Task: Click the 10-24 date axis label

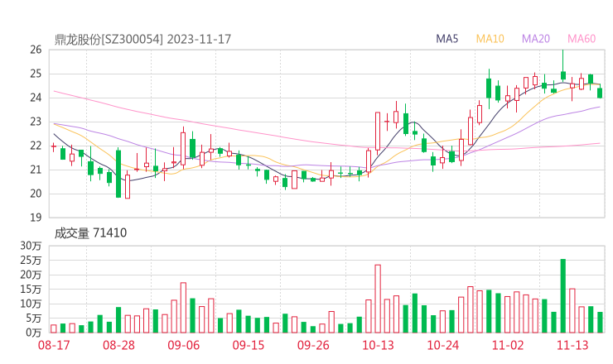Action: coord(442,345)
